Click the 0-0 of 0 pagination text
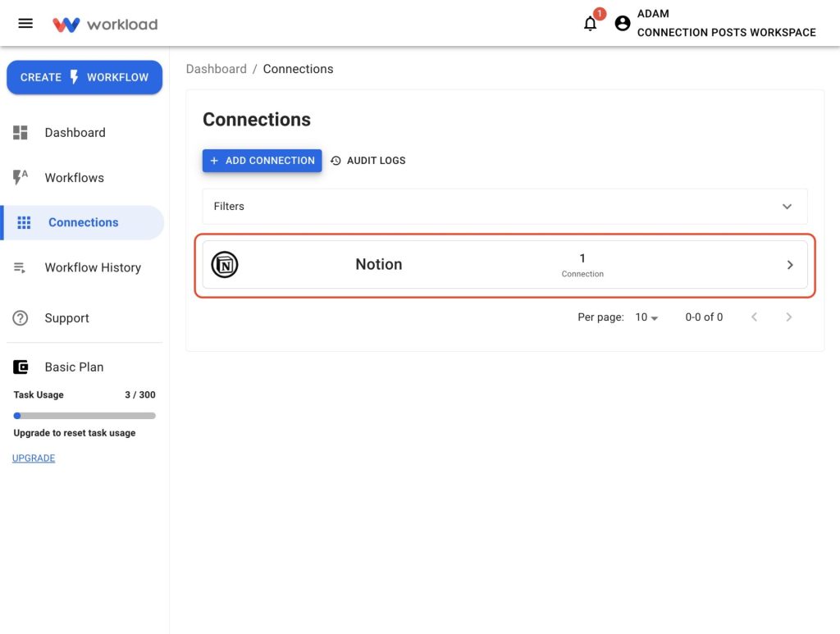Image resolution: width=840 pixels, height=634 pixels. click(x=704, y=317)
